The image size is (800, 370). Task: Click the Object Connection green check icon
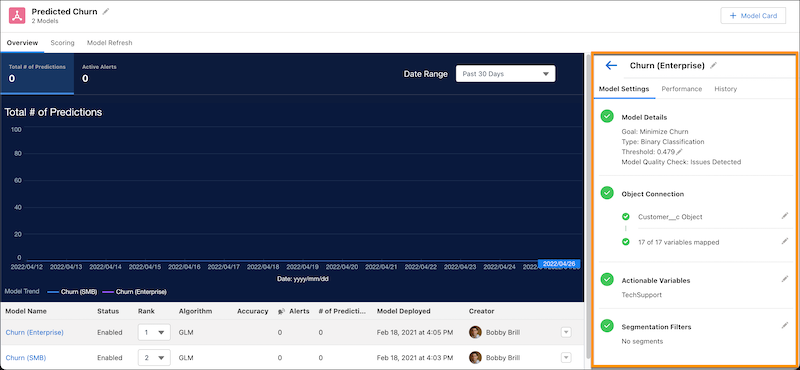click(x=607, y=193)
